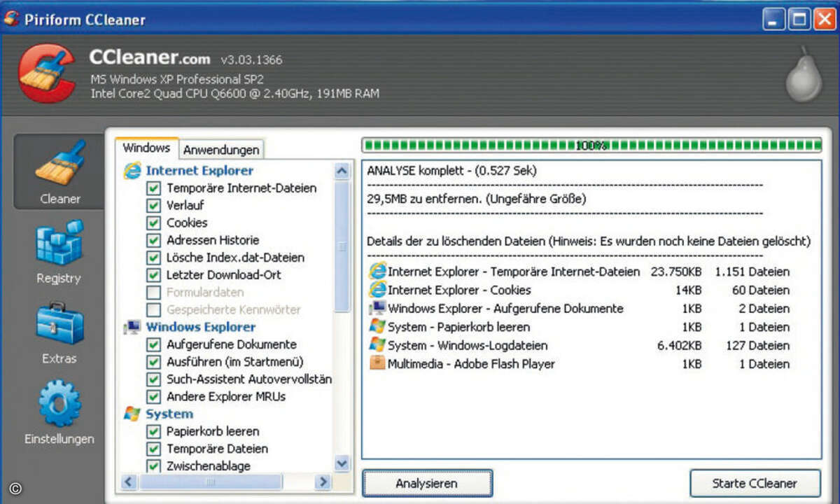The height and width of the screenshot is (504, 840).
Task: Click the list scroll up arrow
Action: click(342, 170)
